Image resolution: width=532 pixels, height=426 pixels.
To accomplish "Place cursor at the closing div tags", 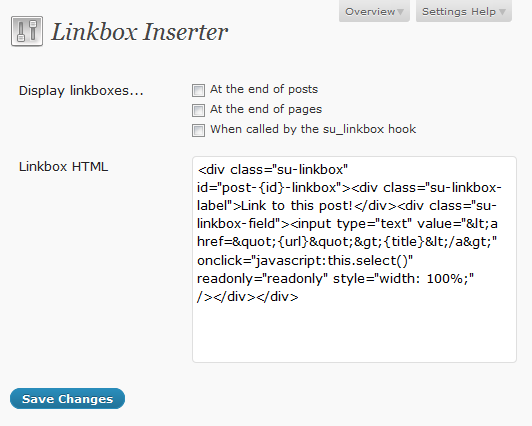I will coord(248,297).
